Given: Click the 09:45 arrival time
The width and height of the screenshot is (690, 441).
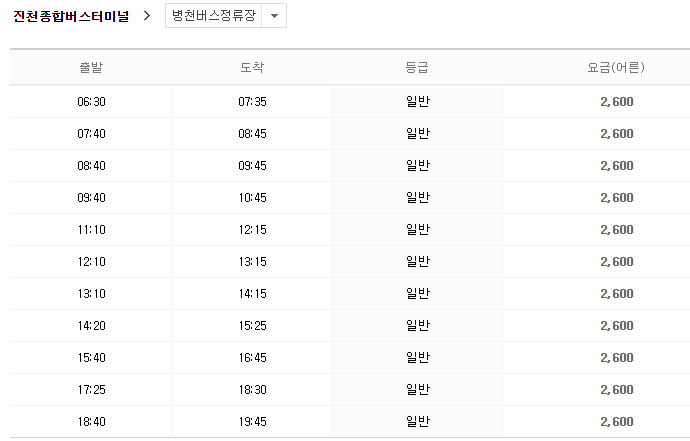Looking at the screenshot, I should coord(252,165).
